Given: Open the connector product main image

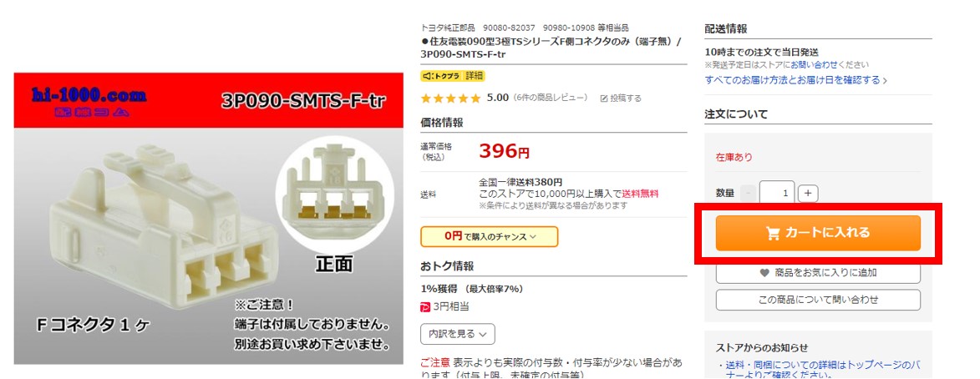Looking at the screenshot, I should [209, 219].
